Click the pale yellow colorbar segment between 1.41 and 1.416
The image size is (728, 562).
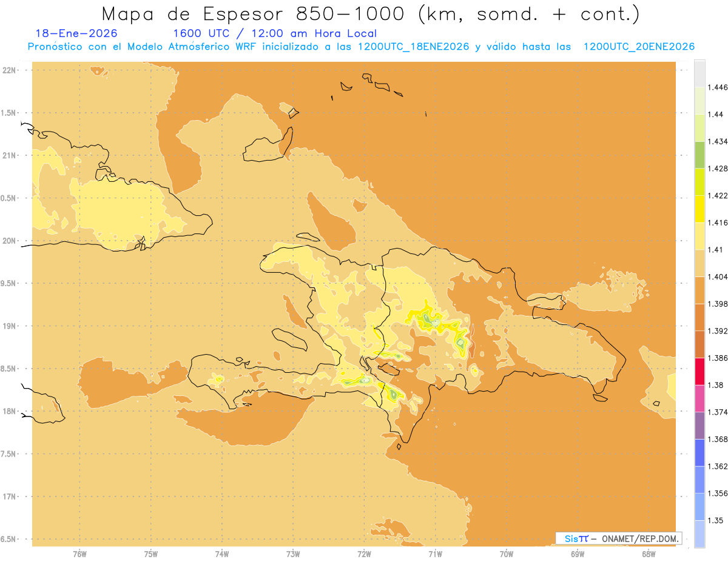(699, 236)
